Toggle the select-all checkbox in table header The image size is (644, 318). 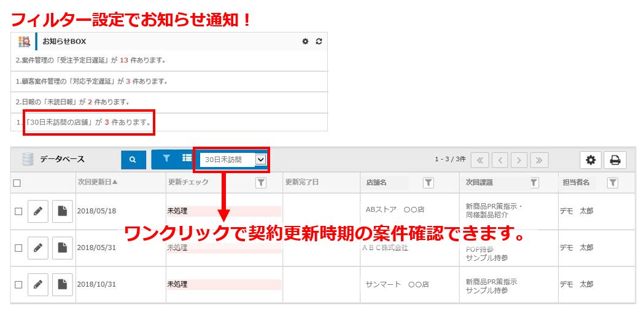(x=17, y=183)
